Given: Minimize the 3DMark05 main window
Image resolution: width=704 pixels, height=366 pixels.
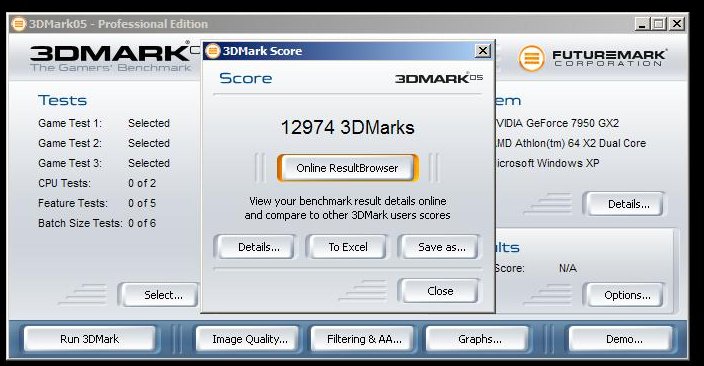Looking at the screenshot, I should [642, 24].
